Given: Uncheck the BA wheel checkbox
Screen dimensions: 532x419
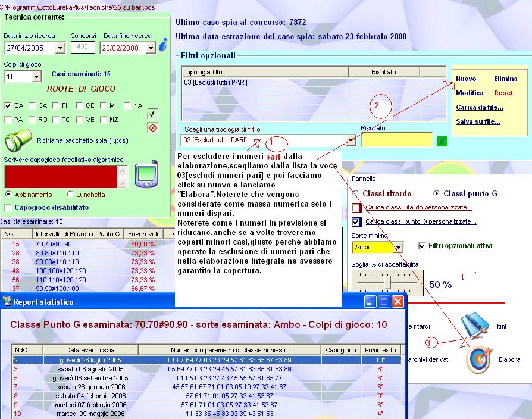Looking at the screenshot, I should pos(8,105).
